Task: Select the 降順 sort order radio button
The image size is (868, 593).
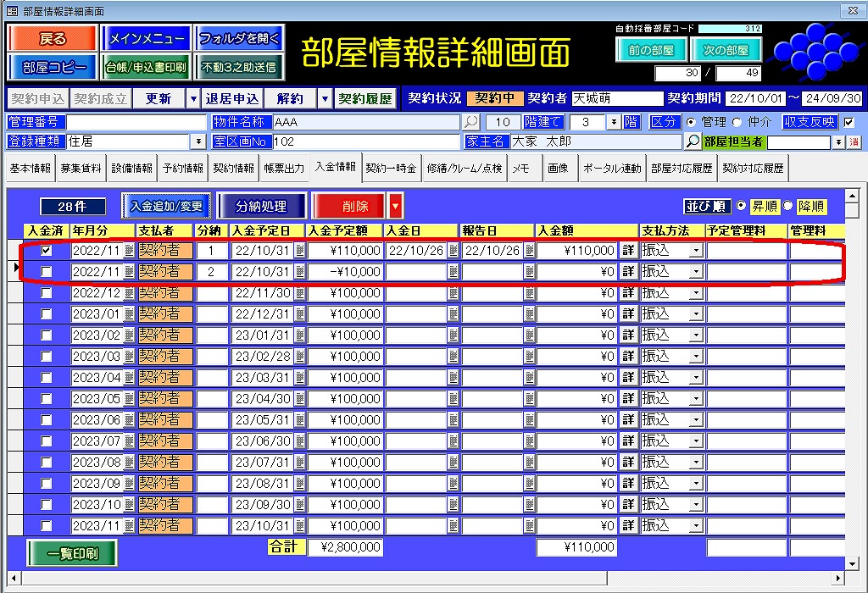Action: [788, 206]
